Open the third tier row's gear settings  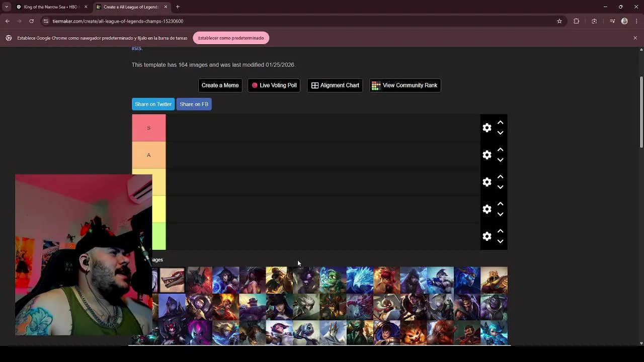(x=487, y=182)
